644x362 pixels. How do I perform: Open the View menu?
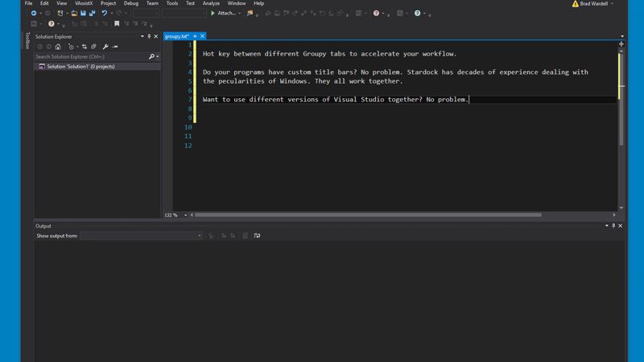[x=62, y=3]
